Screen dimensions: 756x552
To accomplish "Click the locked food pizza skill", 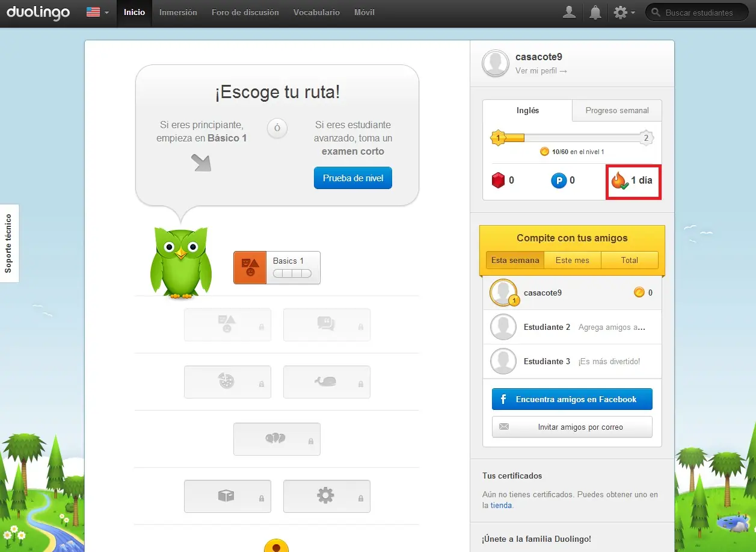I will [x=227, y=382].
